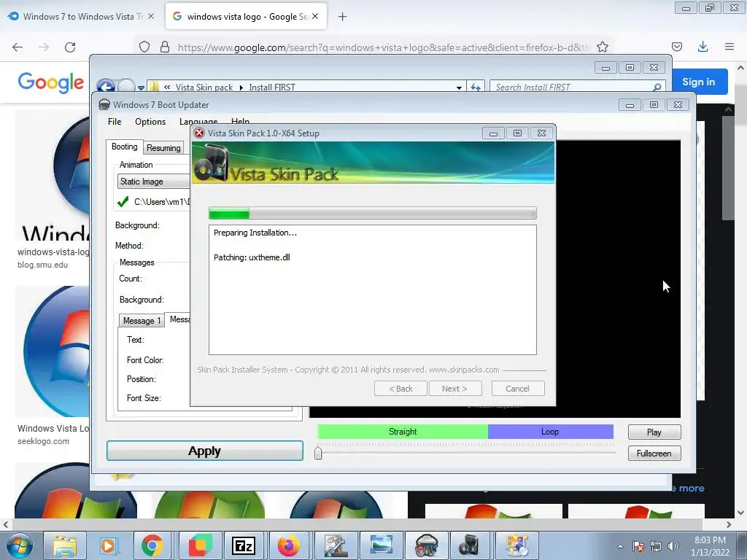Show hidden system tray icons
The image size is (747, 560).
620,546
